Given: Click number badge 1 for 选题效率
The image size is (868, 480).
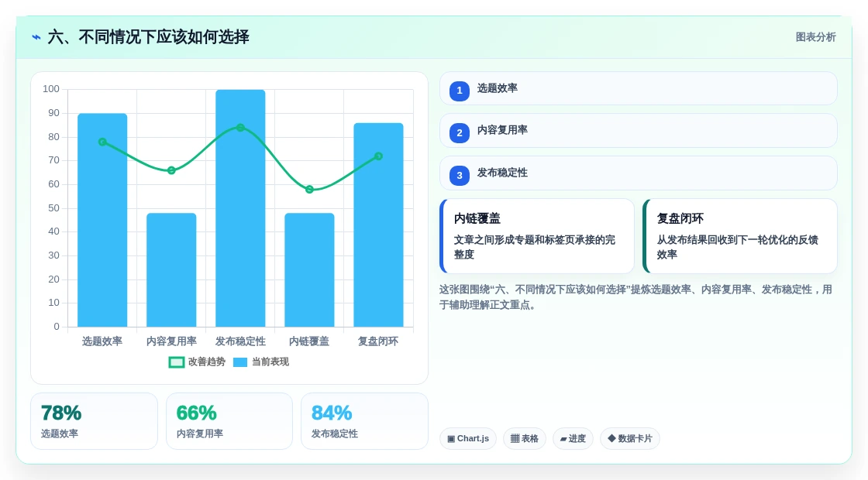Looking at the screenshot, I should [460, 91].
